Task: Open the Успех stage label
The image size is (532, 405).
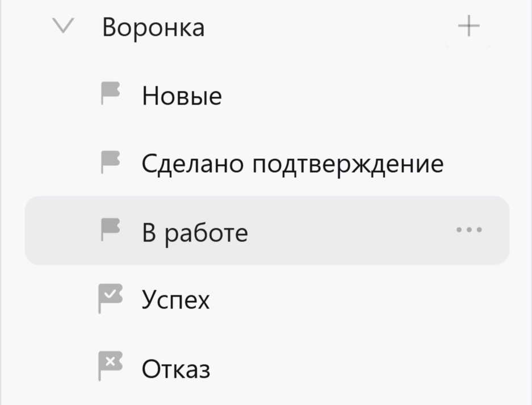Action: tap(175, 300)
